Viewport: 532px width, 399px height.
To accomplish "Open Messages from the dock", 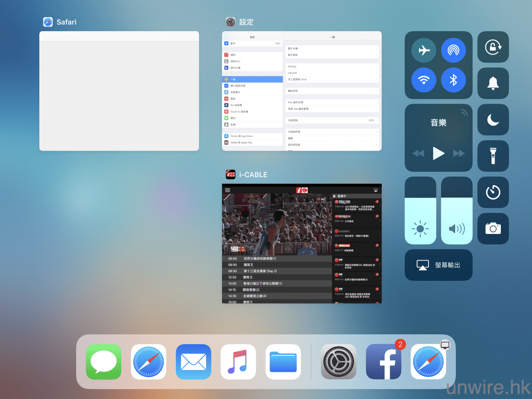I will point(103,362).
